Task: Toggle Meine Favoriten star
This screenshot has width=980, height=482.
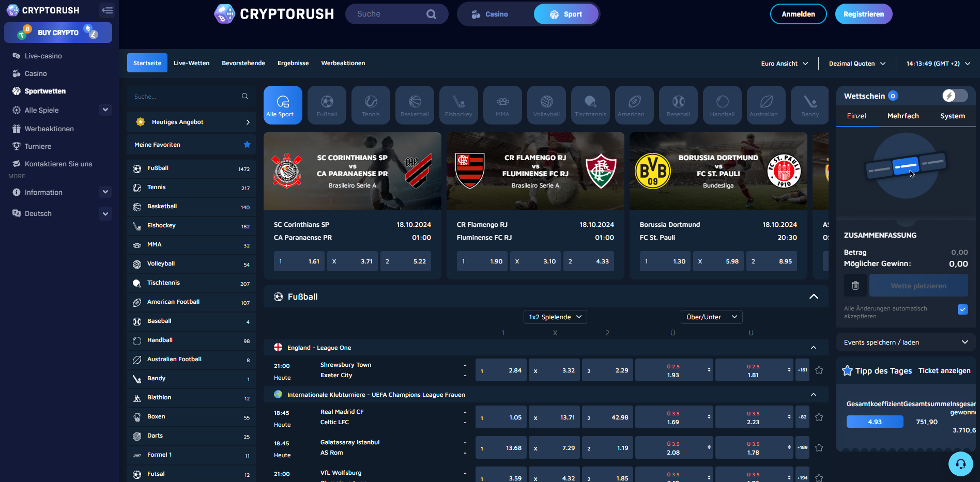Action: pyautogui.click(x=247, y=145)
